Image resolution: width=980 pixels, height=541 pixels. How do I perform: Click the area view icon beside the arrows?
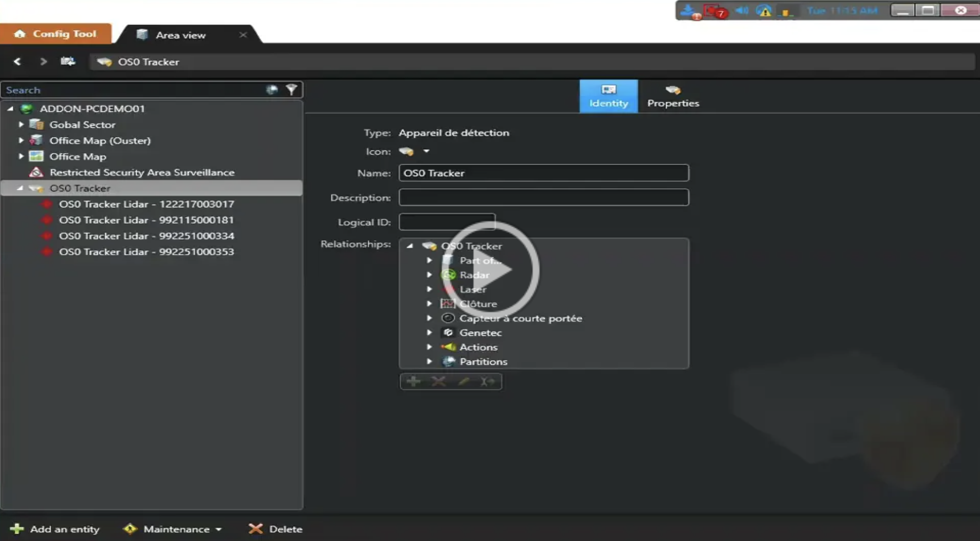click(68, 61)
